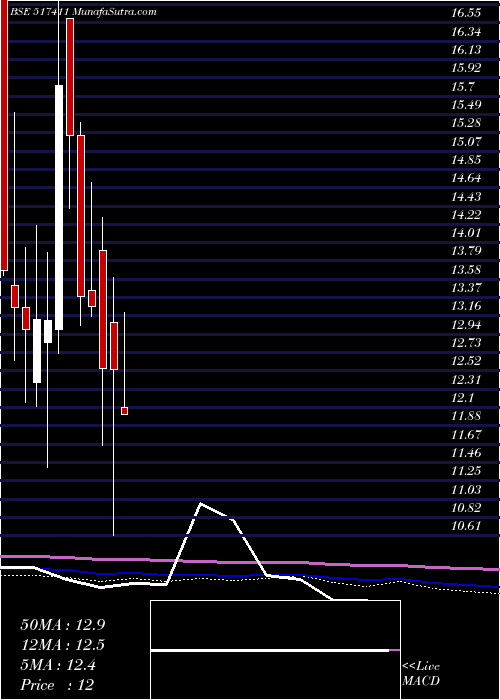This screenshot has width=500, height=700.
Task: Click the Price : 12 reading
Action: [57, 685]
